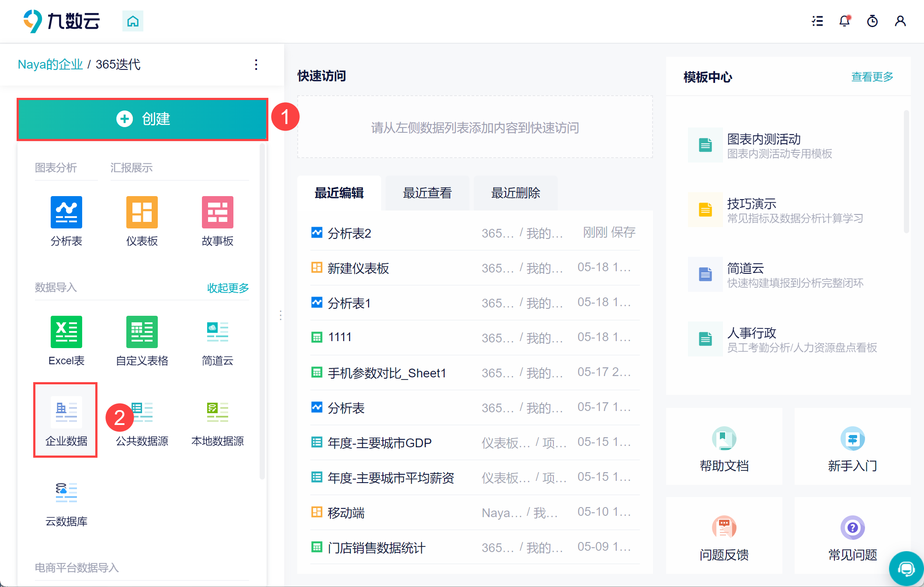Open the three-dot menu beside 365迭代
The image size is (924, 587).
(256, 65)
